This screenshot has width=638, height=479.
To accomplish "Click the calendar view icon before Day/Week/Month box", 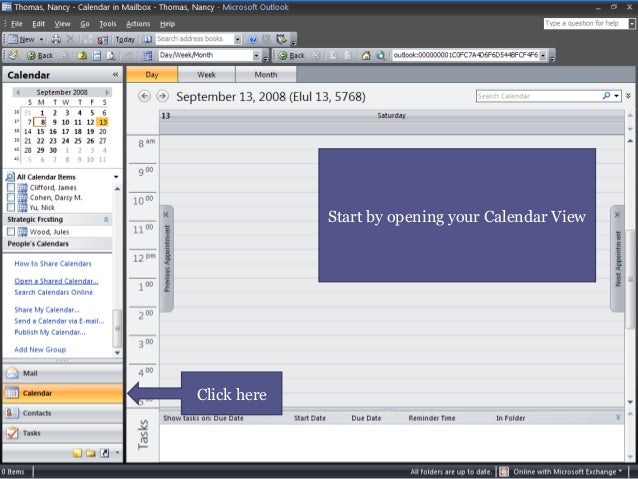I will pyautogui.click(x=147, y=55).
